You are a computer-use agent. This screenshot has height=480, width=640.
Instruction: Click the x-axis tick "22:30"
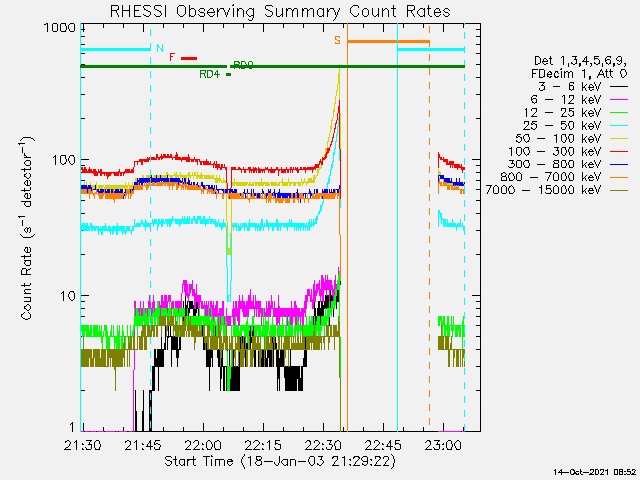coord(324,445)
